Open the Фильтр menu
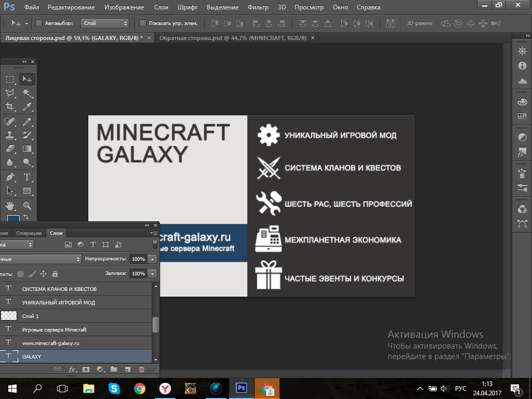532x399 pixels. [258, 7]
